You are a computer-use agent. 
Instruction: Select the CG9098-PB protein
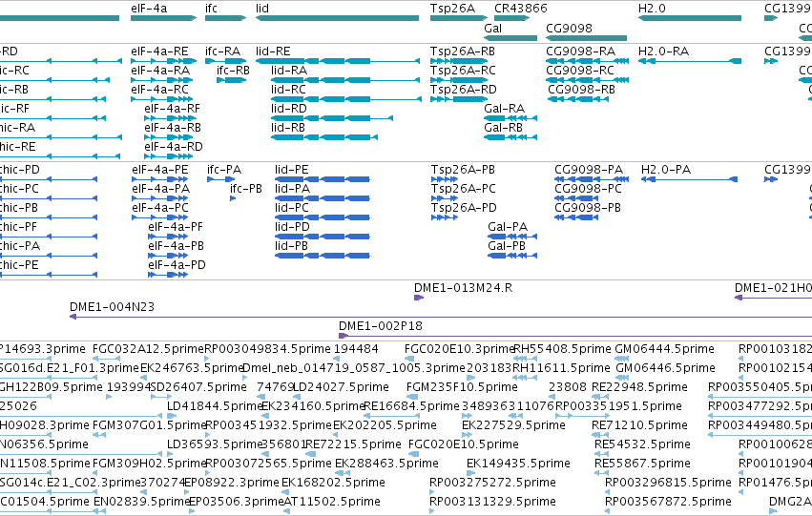pos(576,217)
